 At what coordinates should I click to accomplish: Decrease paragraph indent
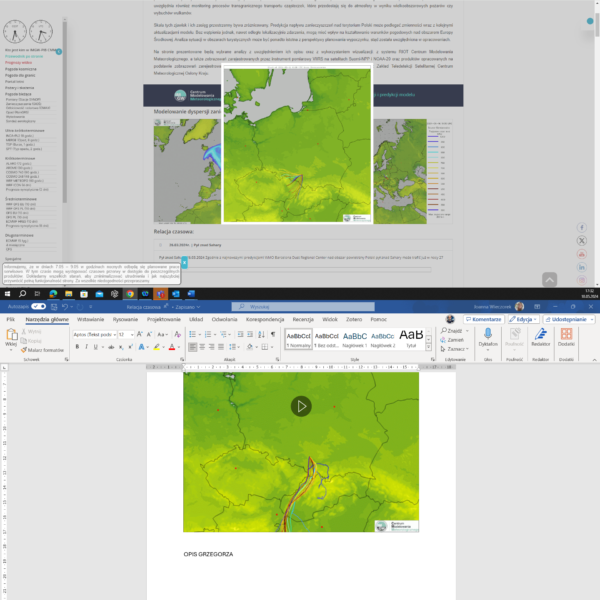tap(240, 334)
